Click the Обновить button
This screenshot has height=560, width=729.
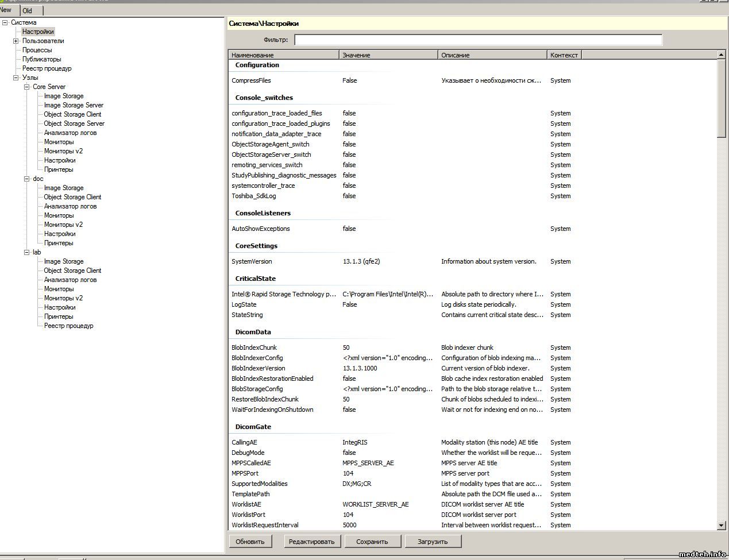[250, 542]
